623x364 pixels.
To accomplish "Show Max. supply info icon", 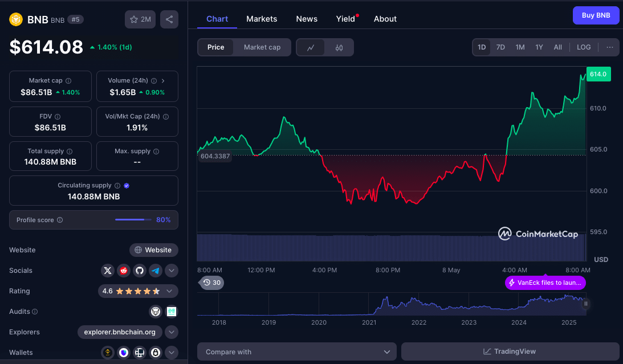I will point(156,151).
